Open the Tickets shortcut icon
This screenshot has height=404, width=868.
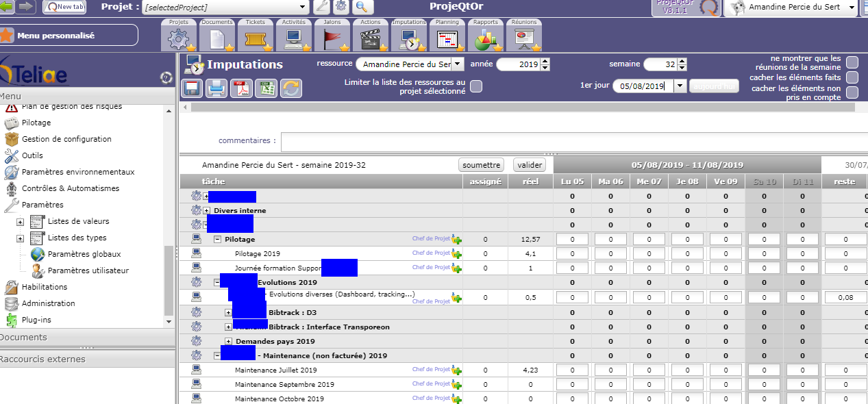coord(255,38)
